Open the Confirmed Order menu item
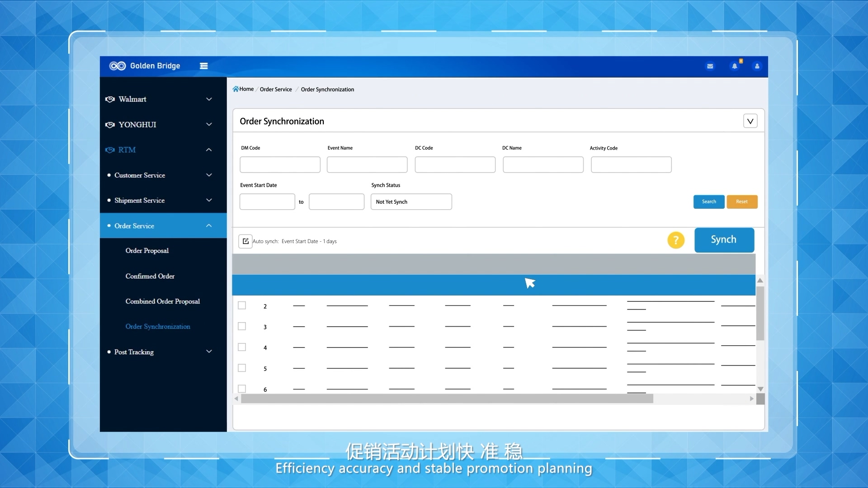The height and width of the screenshot is (488, 868). [x=150, y=276]
